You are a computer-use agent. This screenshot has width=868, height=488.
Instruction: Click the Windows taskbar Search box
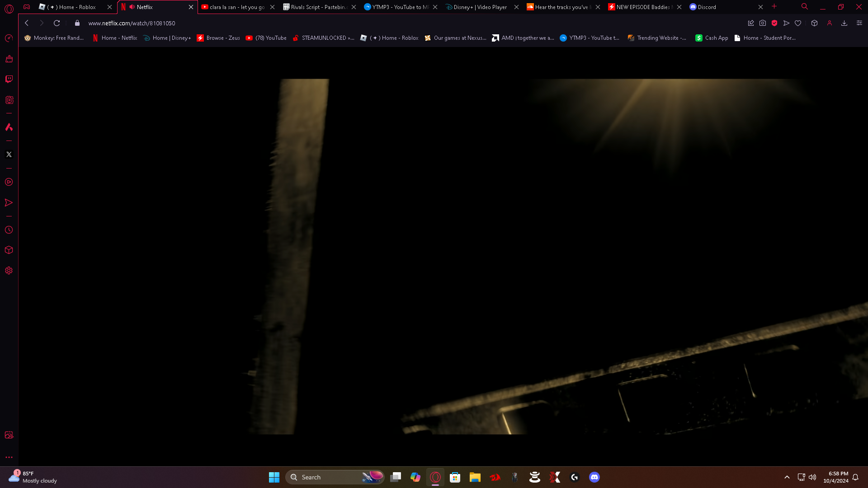point(335,477)
